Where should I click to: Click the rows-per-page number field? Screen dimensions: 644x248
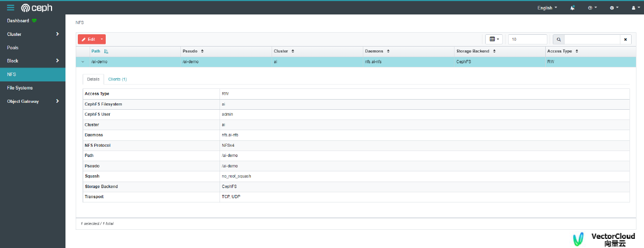coord(528,39)
